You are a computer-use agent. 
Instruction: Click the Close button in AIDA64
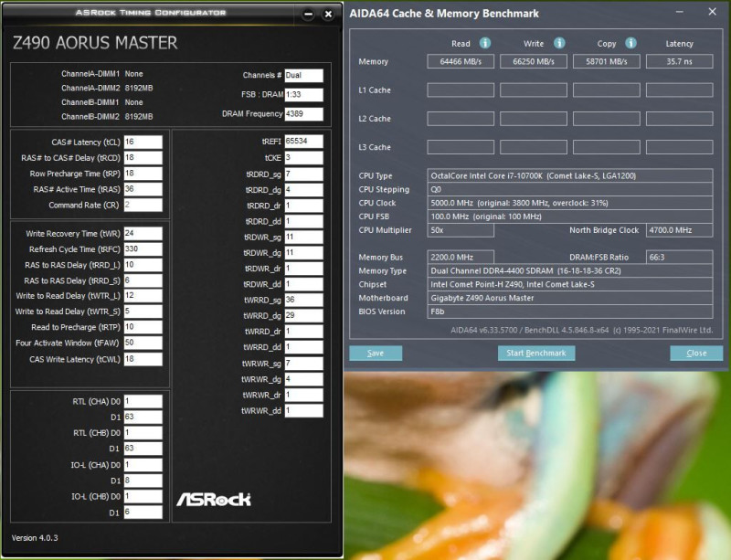(x=696, y=353)
